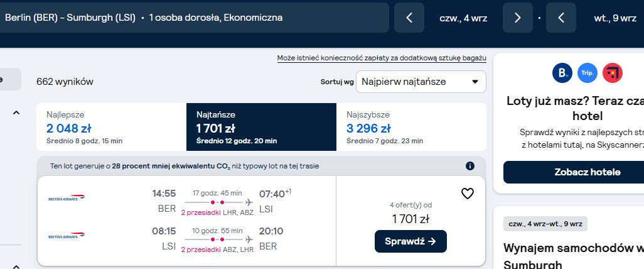
Task: Open the Sortuj wg sorting dropdown
Action: 421,82
